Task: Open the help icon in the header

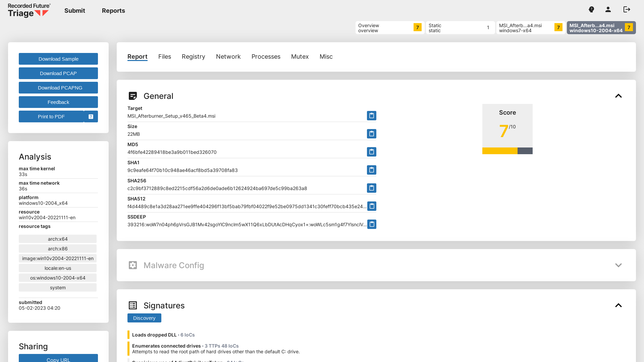Action: coord(591,9)
